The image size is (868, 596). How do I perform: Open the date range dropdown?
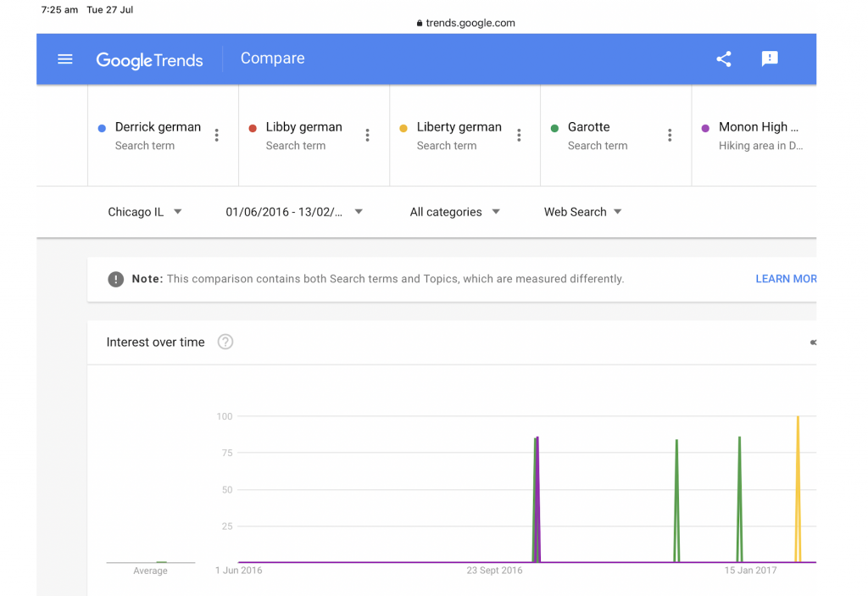[294, 212]
